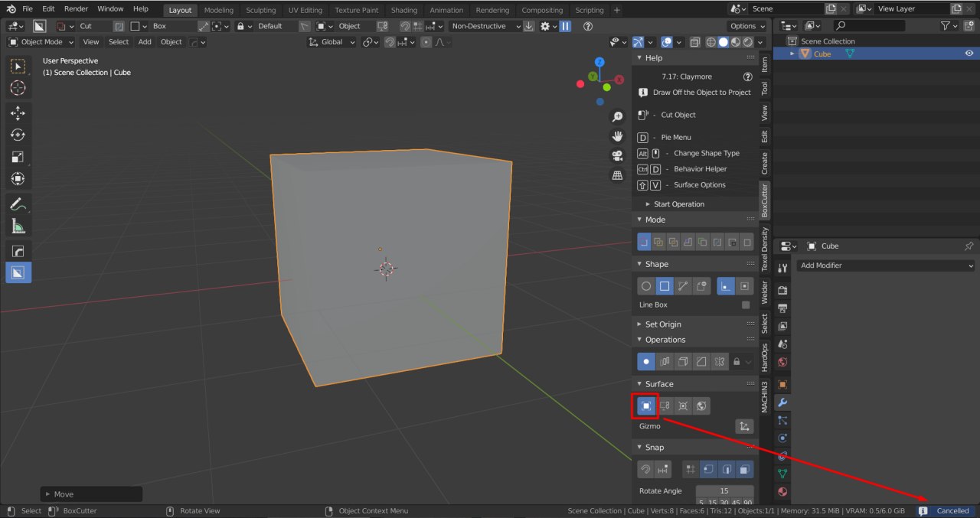Toggle camera view icon
Viewport: 980px width, 518px height.
pyautogui.click(x=617, y=156)
